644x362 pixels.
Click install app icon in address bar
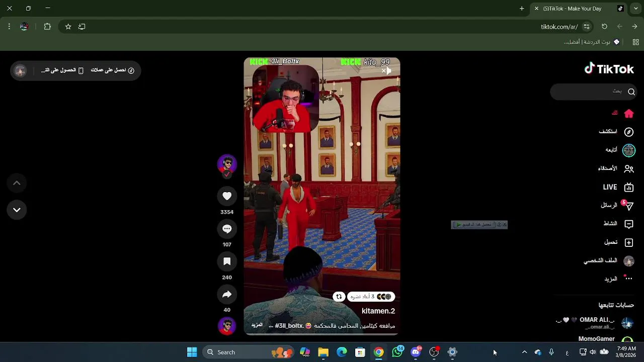(x=82, y=27)
